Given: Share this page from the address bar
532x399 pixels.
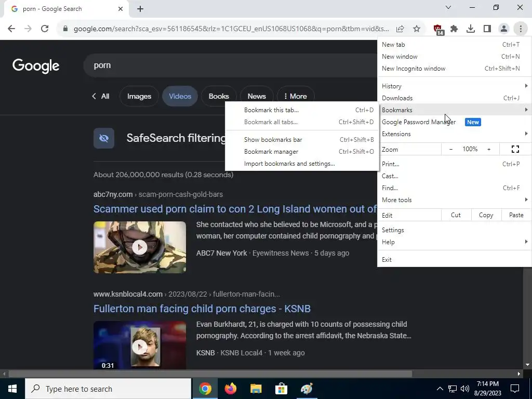Looking at the screenshot, I should pos(400,29).
